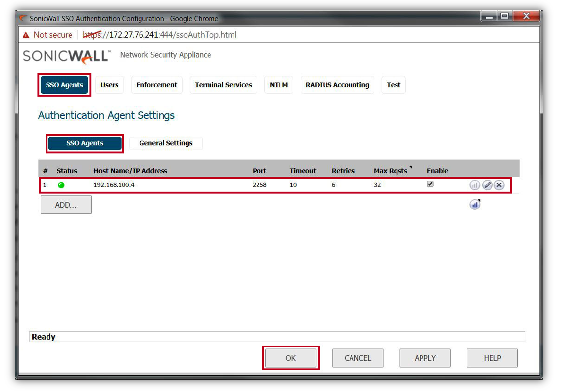Edit the 192.168.100.4 agent entry
The image size is (561, 392).
coord(487,185)
